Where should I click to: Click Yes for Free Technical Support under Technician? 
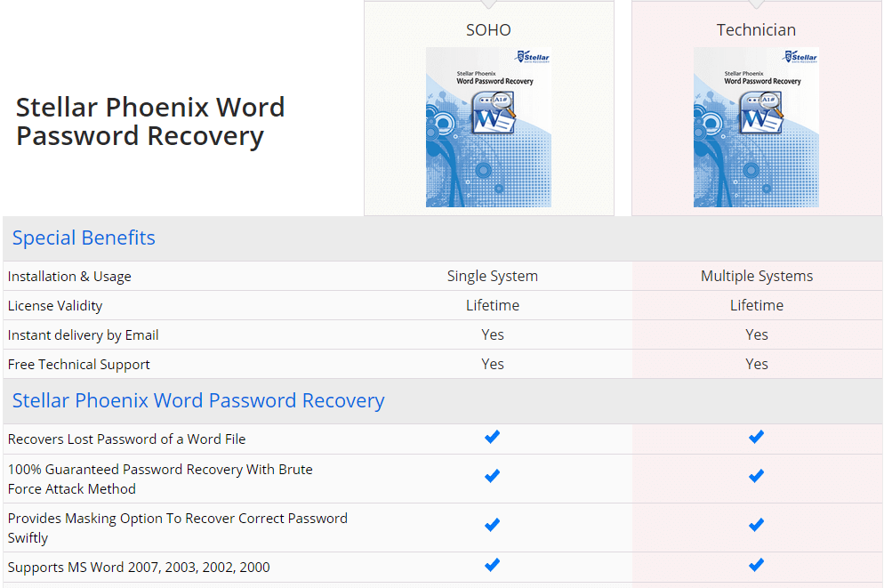[757, 364]
